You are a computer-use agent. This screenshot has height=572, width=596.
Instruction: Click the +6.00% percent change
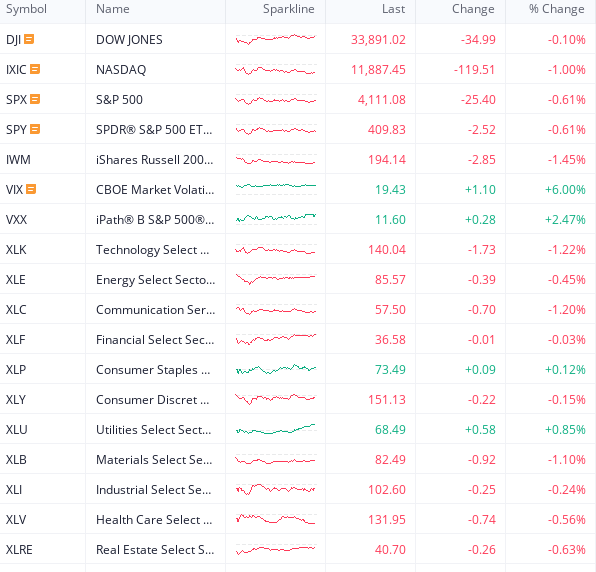[565, 190]
